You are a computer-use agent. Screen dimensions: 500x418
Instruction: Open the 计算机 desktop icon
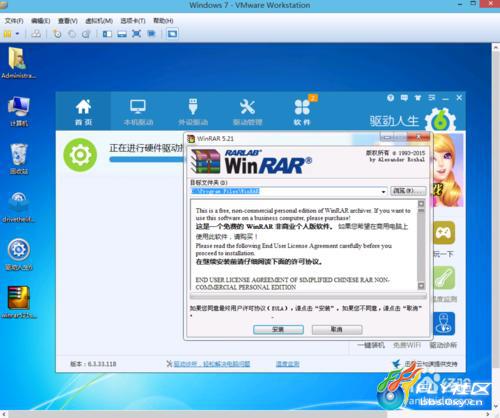[x=19, y=111]
